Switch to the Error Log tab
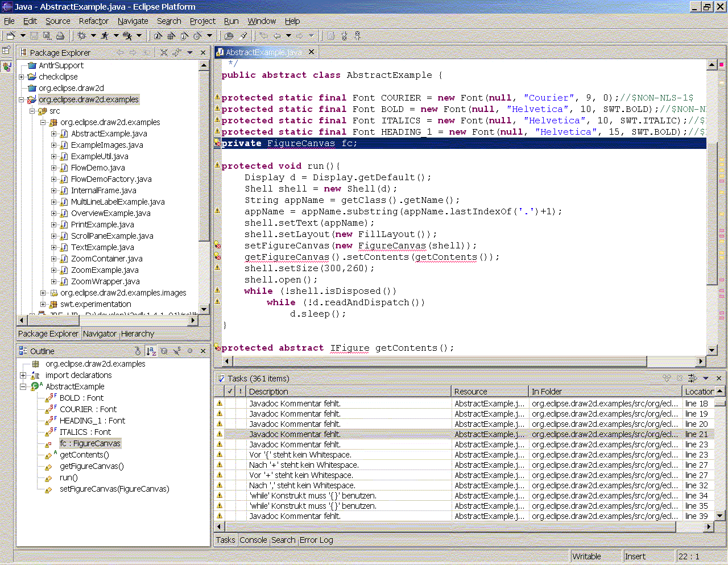The image size is (728, 565). pos(316,540)
